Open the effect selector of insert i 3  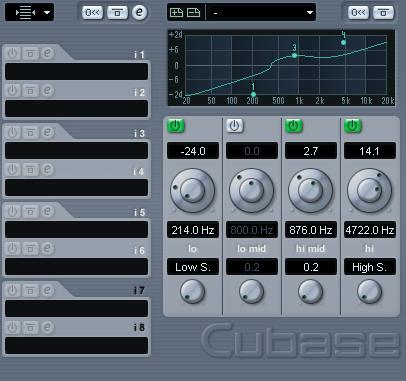click(x=76, y=150)
